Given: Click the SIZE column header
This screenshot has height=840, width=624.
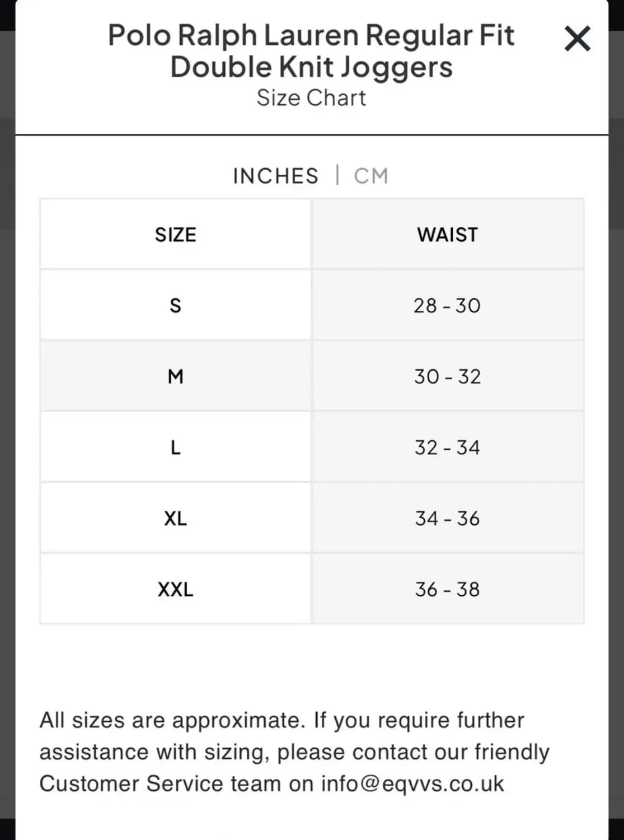Looking at the screenshot, I should pos(175,235).
